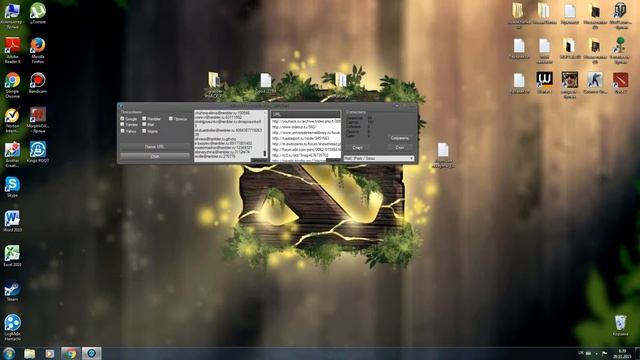Open the media player taskbar icon

click(x=50, y=353)
